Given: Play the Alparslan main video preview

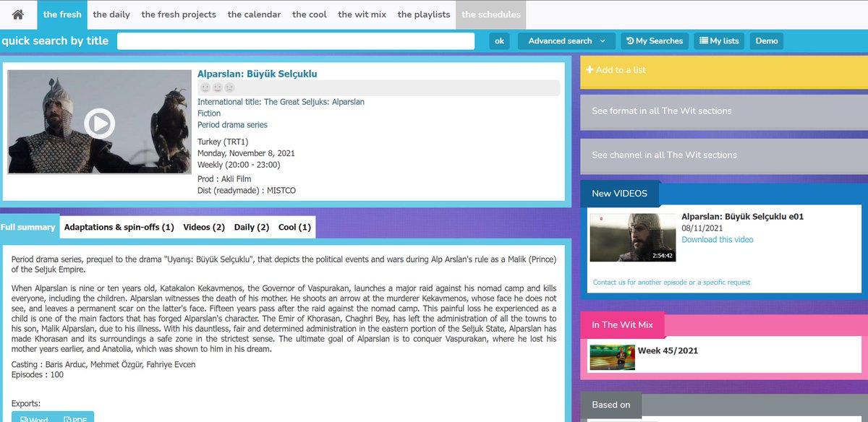Looking at the screenshot, I should tap(99, 123).
